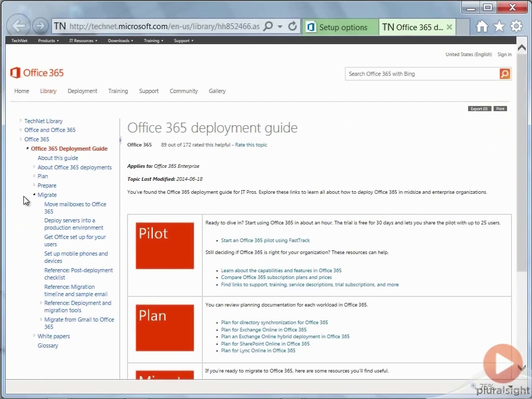Viewport: 532px width, 399px height.
Task: Click the scrollbar up arrow
Action: coord(522,48)
